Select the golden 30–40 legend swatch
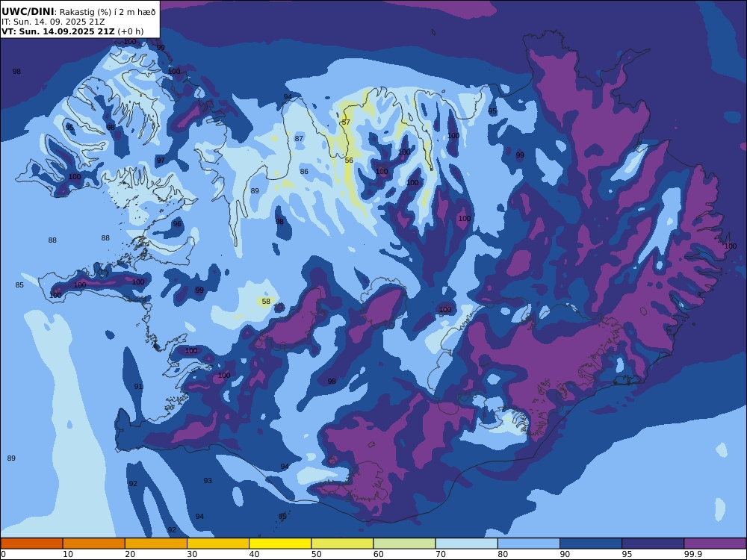Viewport: 747px width, 560px height. tap(218, 544)
